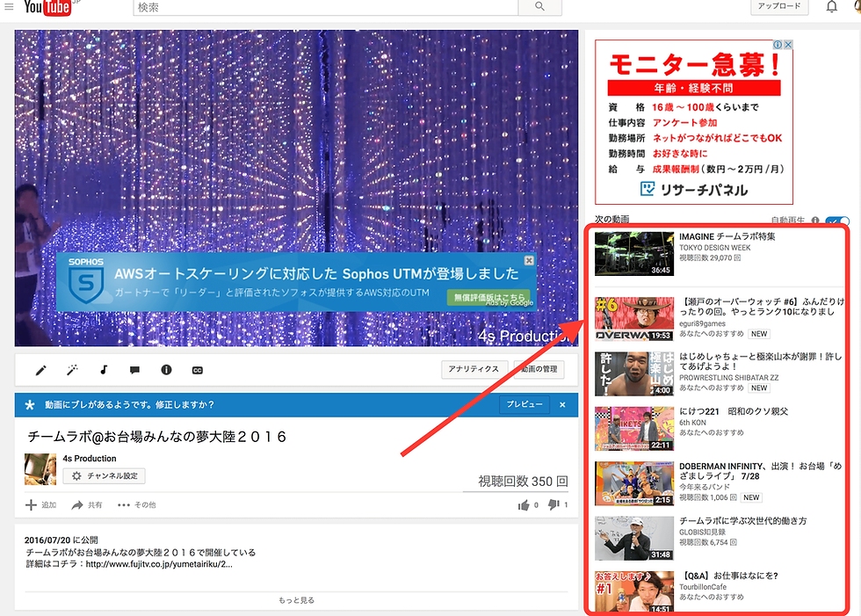
Task: Open the CC subtitles icon
Action: 198,371
